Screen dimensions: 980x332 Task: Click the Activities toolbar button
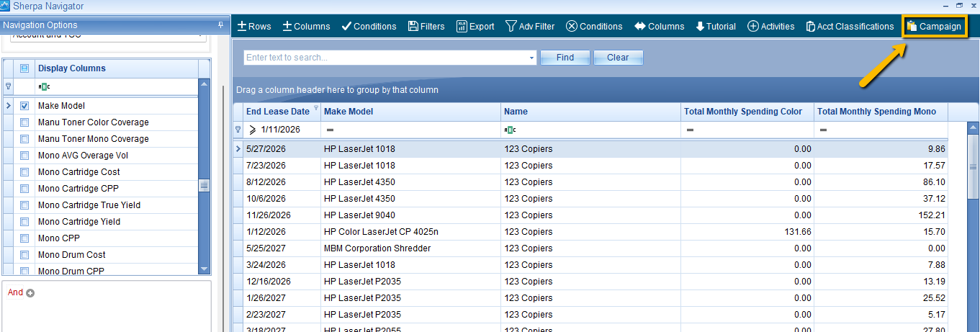coord(771,26)
